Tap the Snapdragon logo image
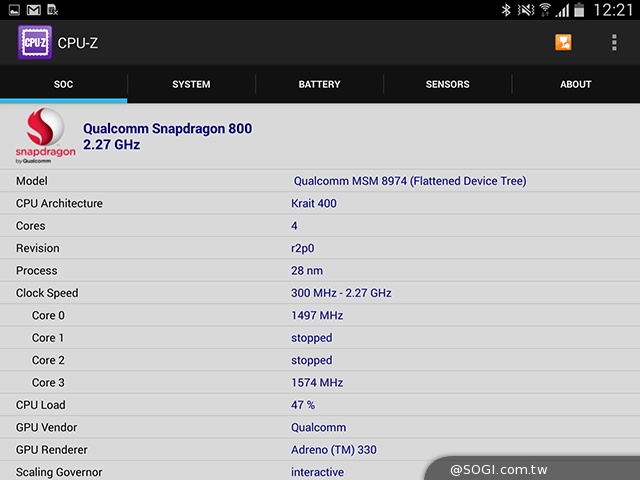The image size is (640, 480). pos(45,136)
